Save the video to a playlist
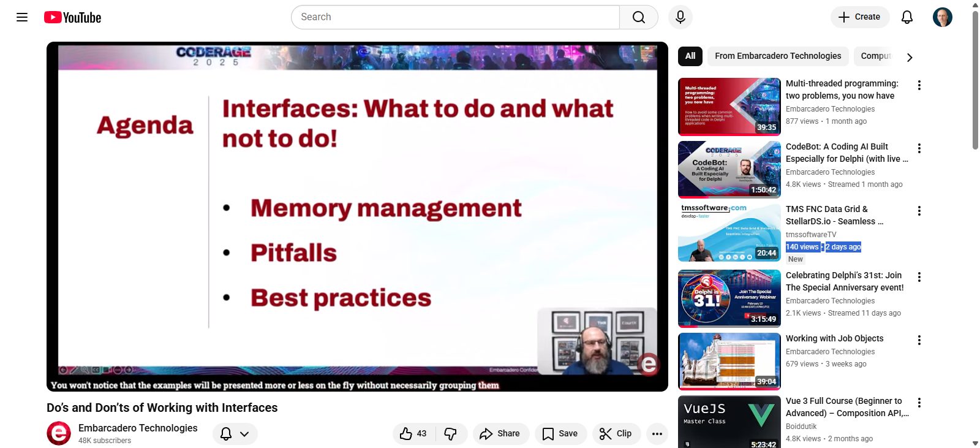This screenshot has height=448, width=980. tap(560, 433)
